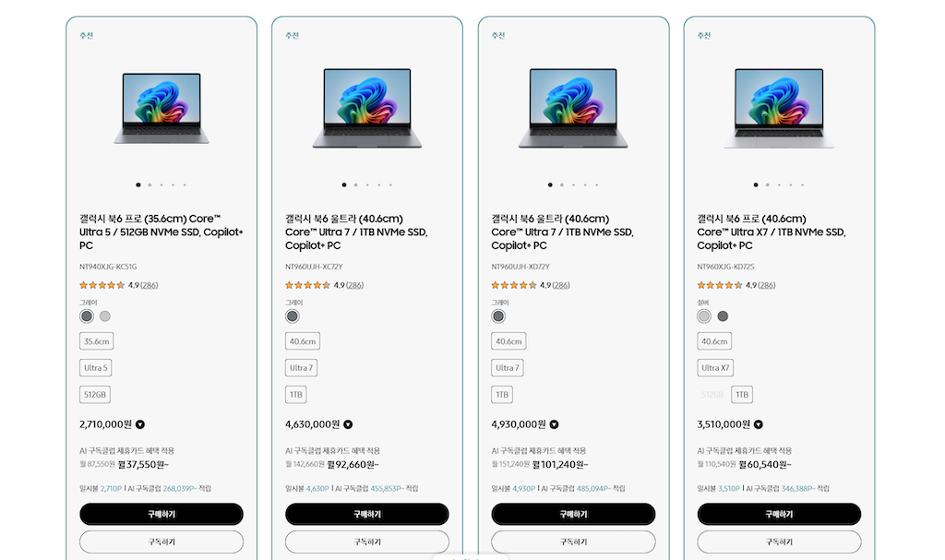
Task: Expand price details for 2,710,000원 laptop
Action: 140,425
